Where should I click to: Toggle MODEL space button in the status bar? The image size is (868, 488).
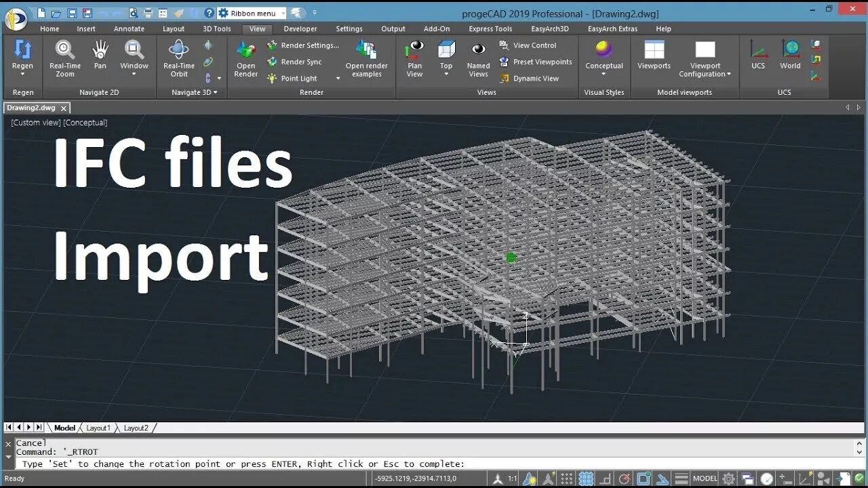705,479
